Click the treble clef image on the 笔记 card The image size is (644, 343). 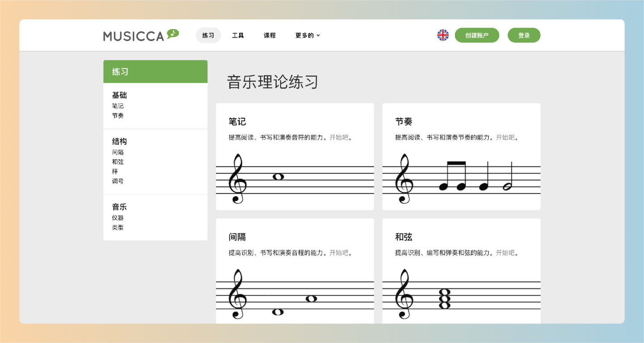pyautogui.click(x=295, y=178)
